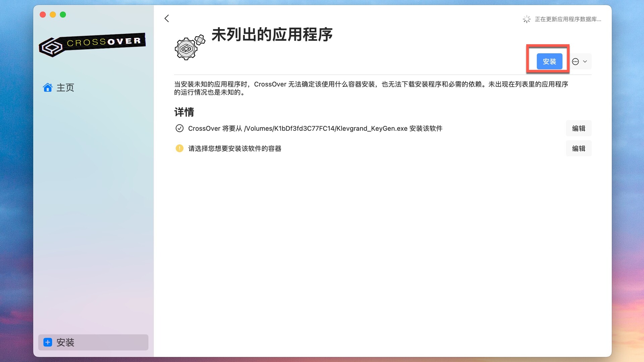Screen dimensions: 644x362
Task: Start installation with the blue 安装 button
Action: pyautogui.click(x=549, y=61)
